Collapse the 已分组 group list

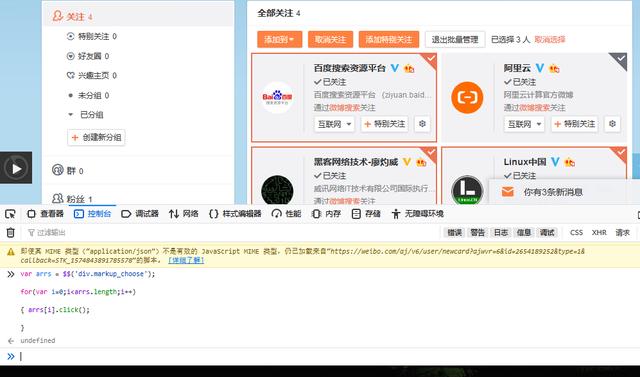tap(71, 115)
